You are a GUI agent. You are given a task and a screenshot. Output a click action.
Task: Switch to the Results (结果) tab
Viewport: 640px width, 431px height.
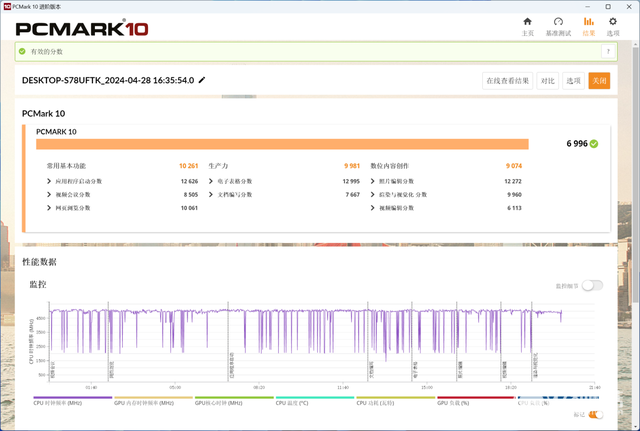[589, 27]
